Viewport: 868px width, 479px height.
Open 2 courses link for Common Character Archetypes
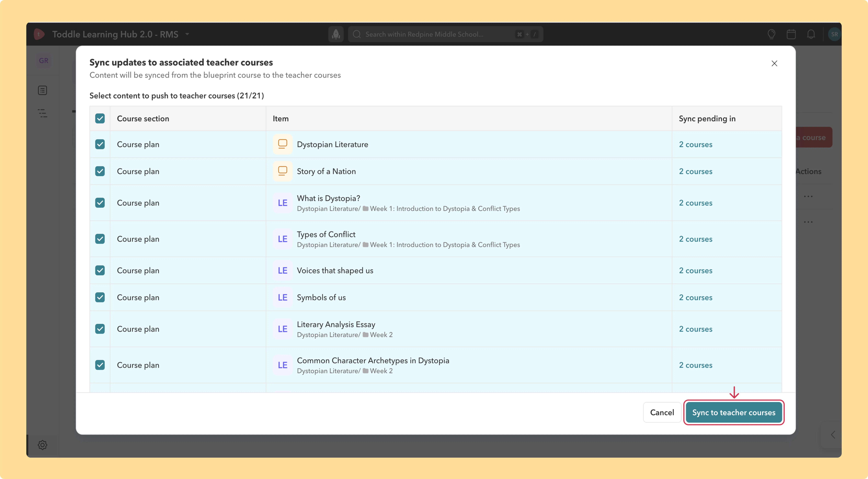click(x=696, y=365)
